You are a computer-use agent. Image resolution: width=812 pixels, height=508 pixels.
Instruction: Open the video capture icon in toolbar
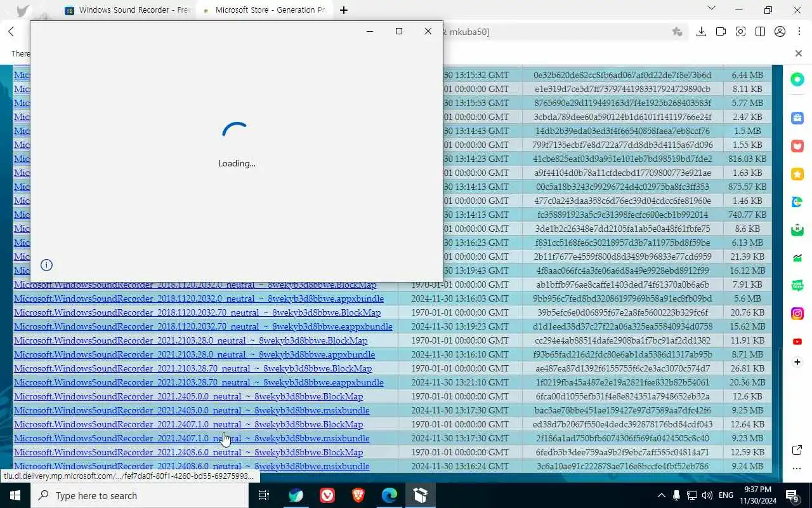coord(721,32)
